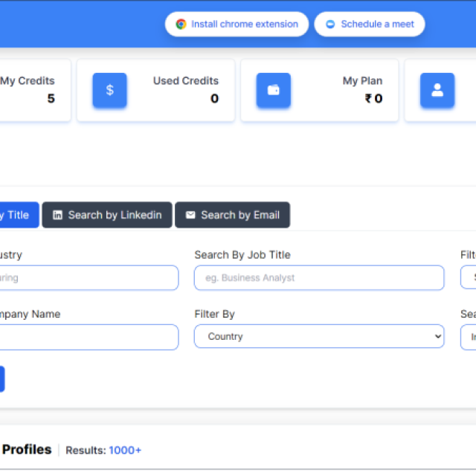Click the LinkedIn logo in the search tab

tap(58, 215)
